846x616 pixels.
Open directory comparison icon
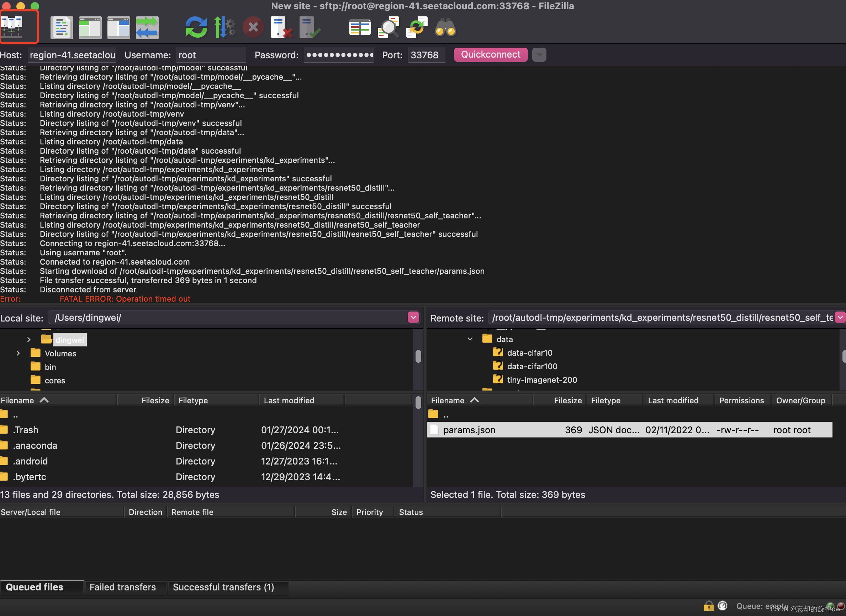pyautogui.click(x=360, y=27)
